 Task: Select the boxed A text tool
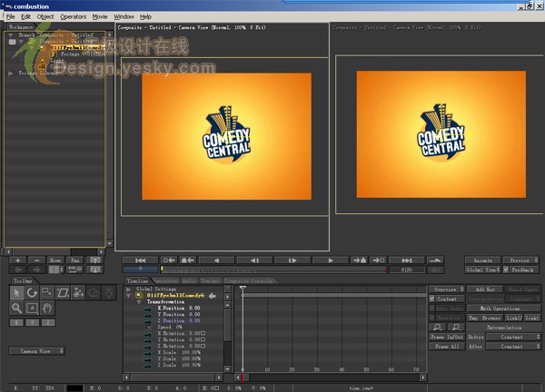tap(32, 308)
